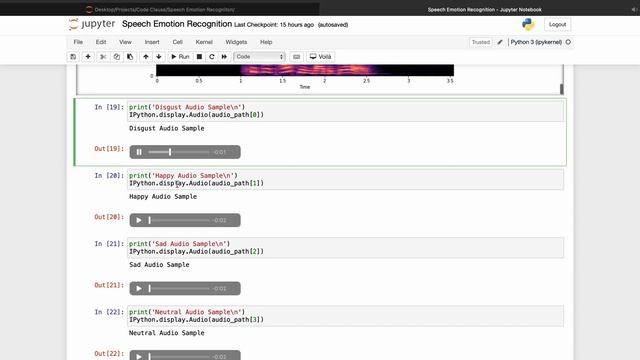Click the 'Happy Audio Sample' output text
Screen dimensions: 640x360
[x=163, y=196]
